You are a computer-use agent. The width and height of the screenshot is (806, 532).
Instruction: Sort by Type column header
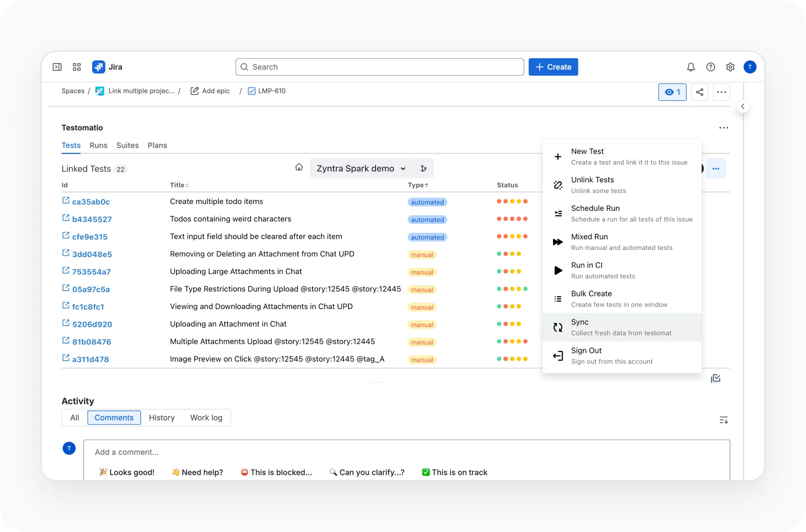tap(418, 185)
